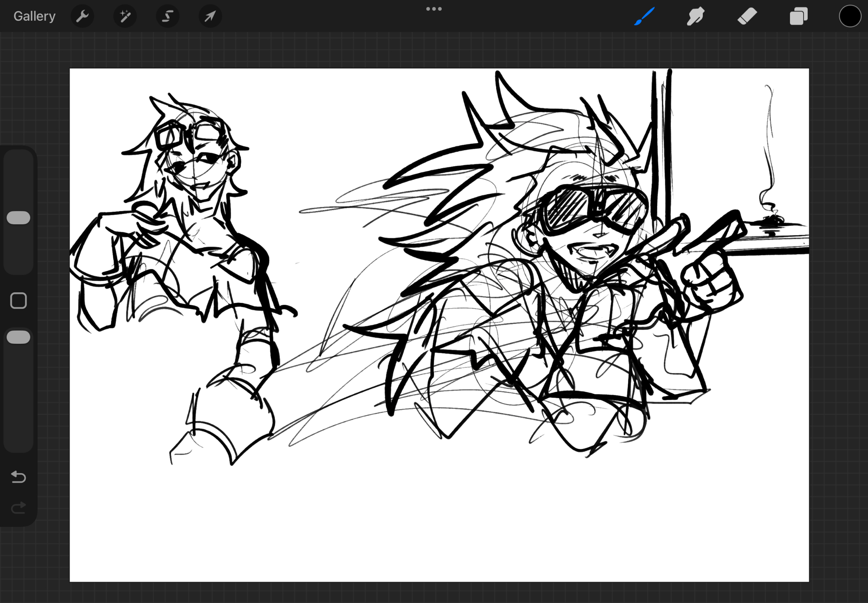This screenshot has width=868, height=603.
Task: Open the Actions wrench menu
Action: pos(82,16)
